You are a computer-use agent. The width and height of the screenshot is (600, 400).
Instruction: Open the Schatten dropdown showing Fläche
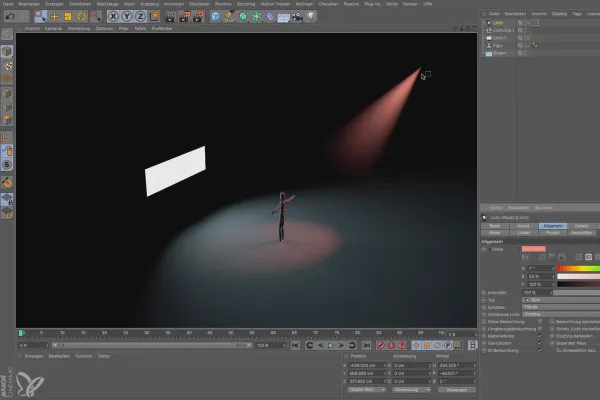pos(561,307)
